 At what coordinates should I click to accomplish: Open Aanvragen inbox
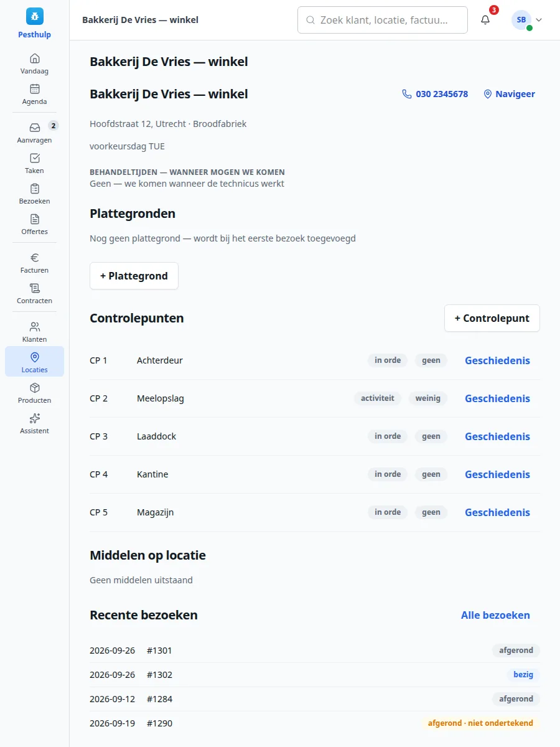point(34,133)
